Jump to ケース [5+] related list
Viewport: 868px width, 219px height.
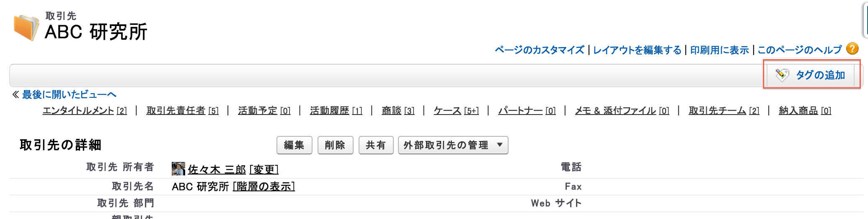coord(456,110)
